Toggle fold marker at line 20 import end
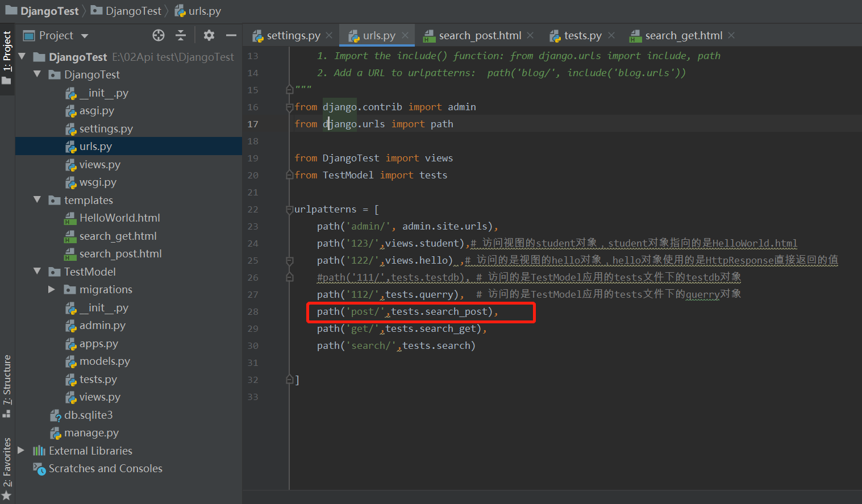This screenshot has height=504, width=862. 289,175
